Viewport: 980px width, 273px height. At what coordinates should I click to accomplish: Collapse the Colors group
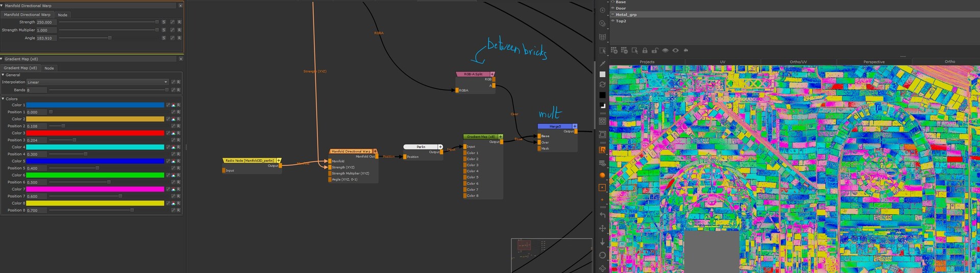click(3, 99)
